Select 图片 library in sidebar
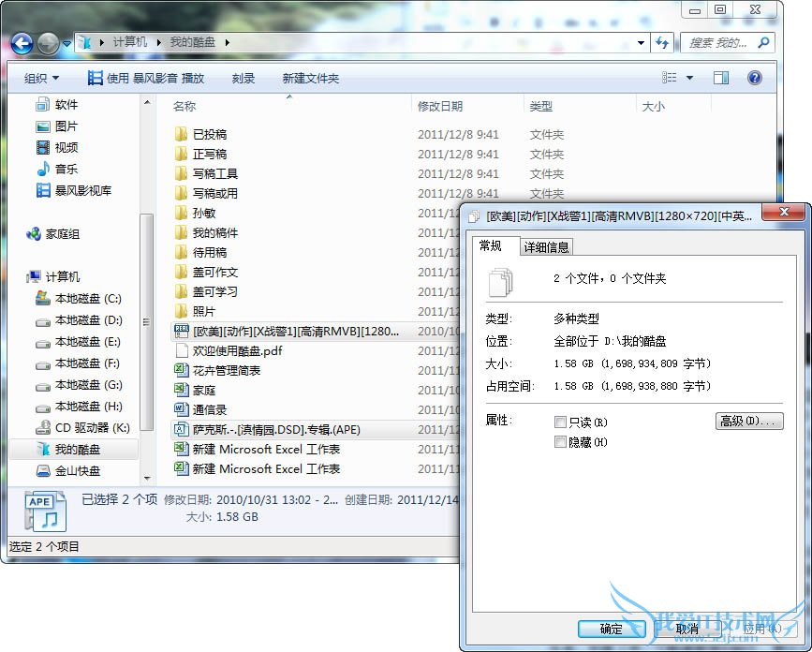The width and height of the screenshot is (812, 652). 56,126
